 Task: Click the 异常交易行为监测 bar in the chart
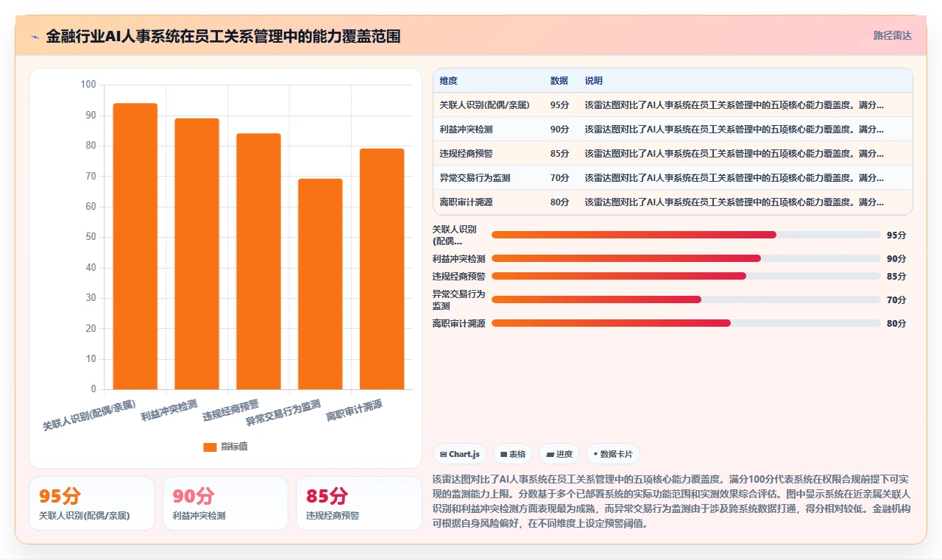click(x=320, y=284)
